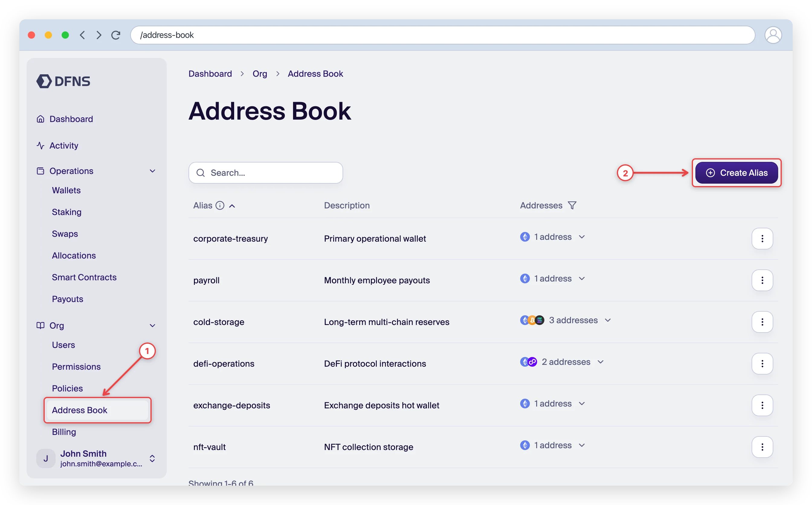812x505 pixels.
Task: Open Policies under Org
Action: [x=67, y=388]
